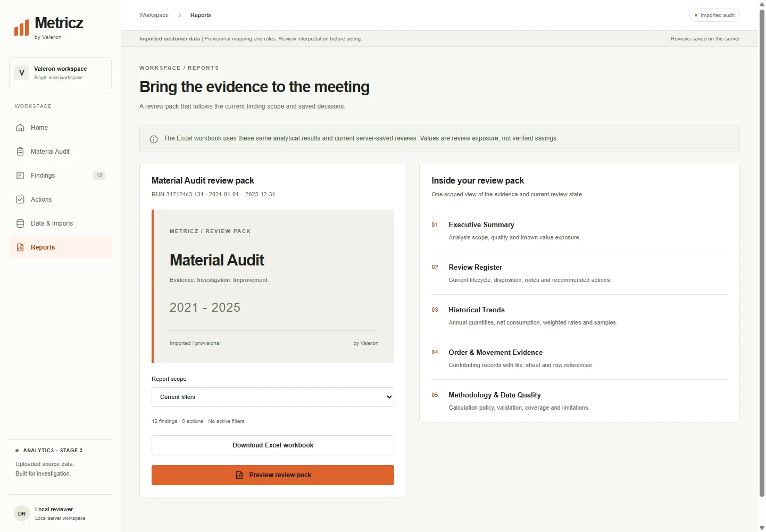766x532 pixels.
Task: Click the page vertical scrollbar
Action: pyautogui.click(x=762, y=253)
